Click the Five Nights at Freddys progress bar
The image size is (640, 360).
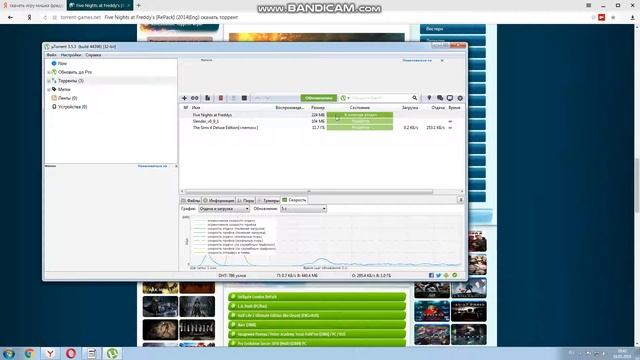pyautogui.click(x=360, y=115)
